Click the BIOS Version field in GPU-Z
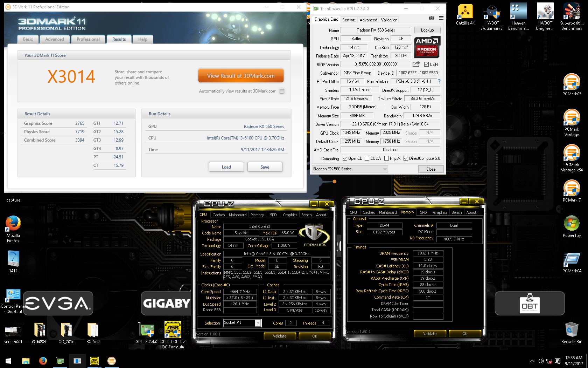Viewport: 588px width, 368px height. [x=376, y=64]
